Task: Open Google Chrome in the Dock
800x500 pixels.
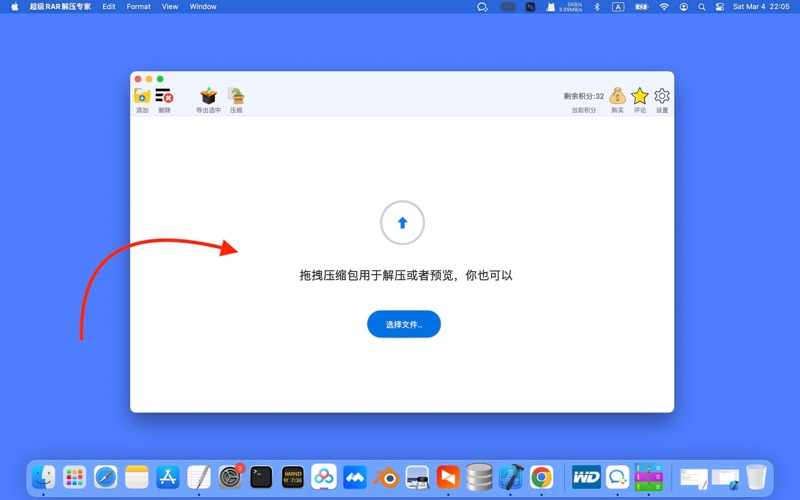Action: point(541,477)
